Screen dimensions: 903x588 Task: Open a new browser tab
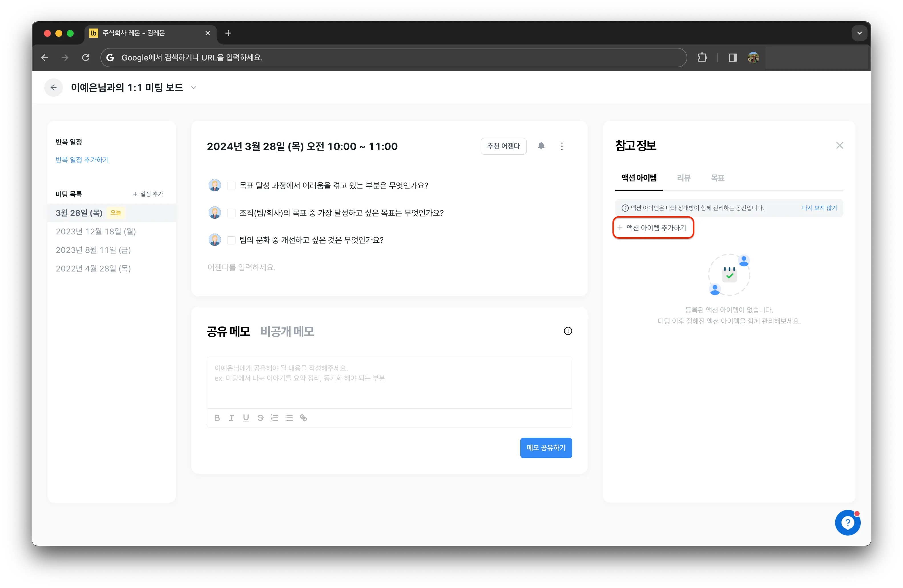click(x=228, y=33)
